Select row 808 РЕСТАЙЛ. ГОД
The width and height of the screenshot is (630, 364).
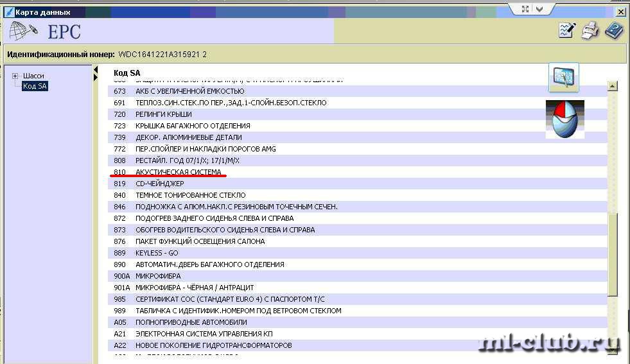(x=357, y=160)
